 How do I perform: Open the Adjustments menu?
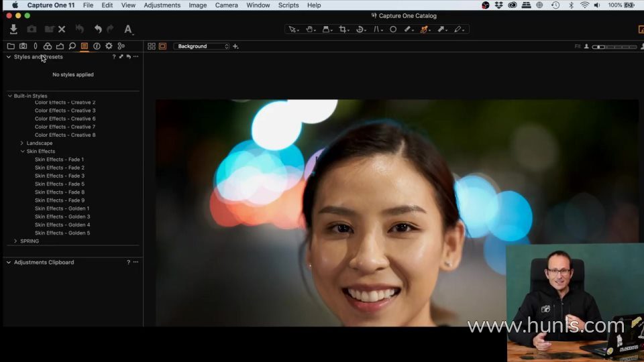coord(162,5)
